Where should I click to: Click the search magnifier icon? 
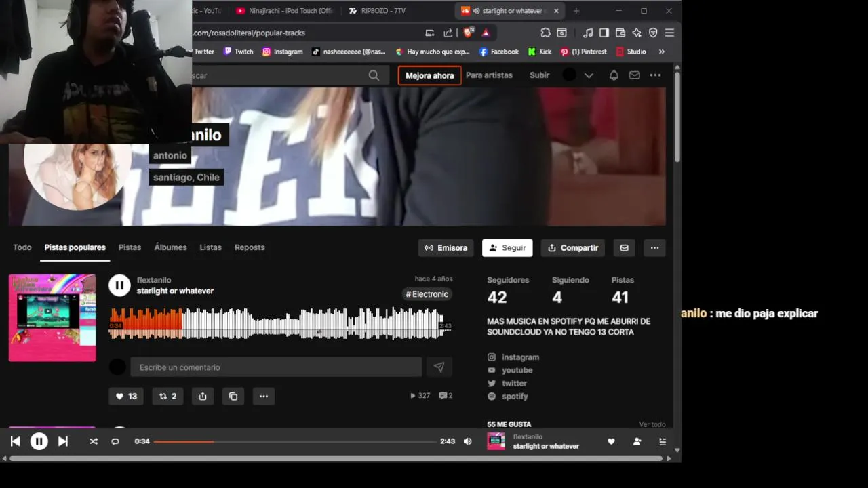(374, 75)
